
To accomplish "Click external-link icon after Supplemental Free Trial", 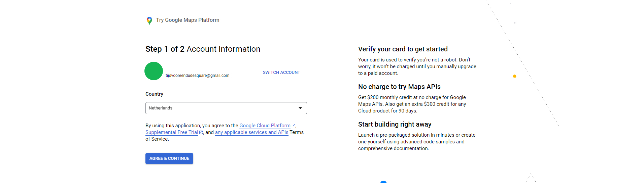I will [201, 132].
